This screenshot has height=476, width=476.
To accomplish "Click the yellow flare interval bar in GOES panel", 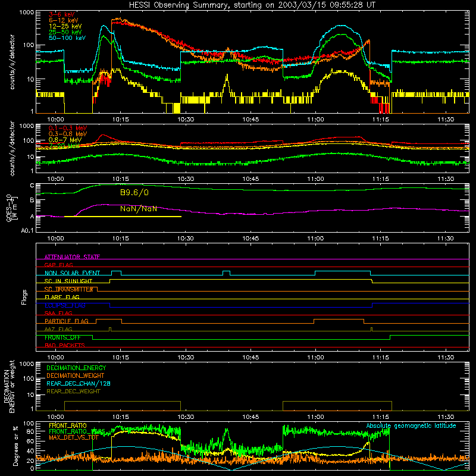I will click(123, 217).
